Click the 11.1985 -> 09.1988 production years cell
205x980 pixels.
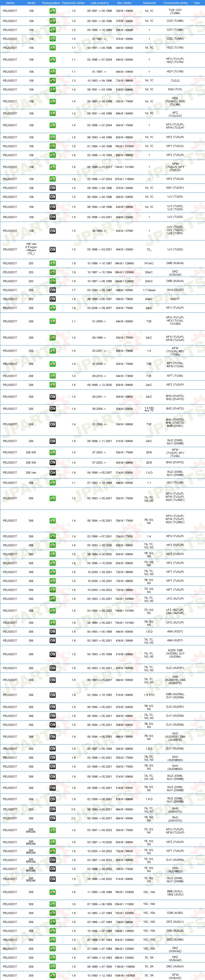click(99, 892)
